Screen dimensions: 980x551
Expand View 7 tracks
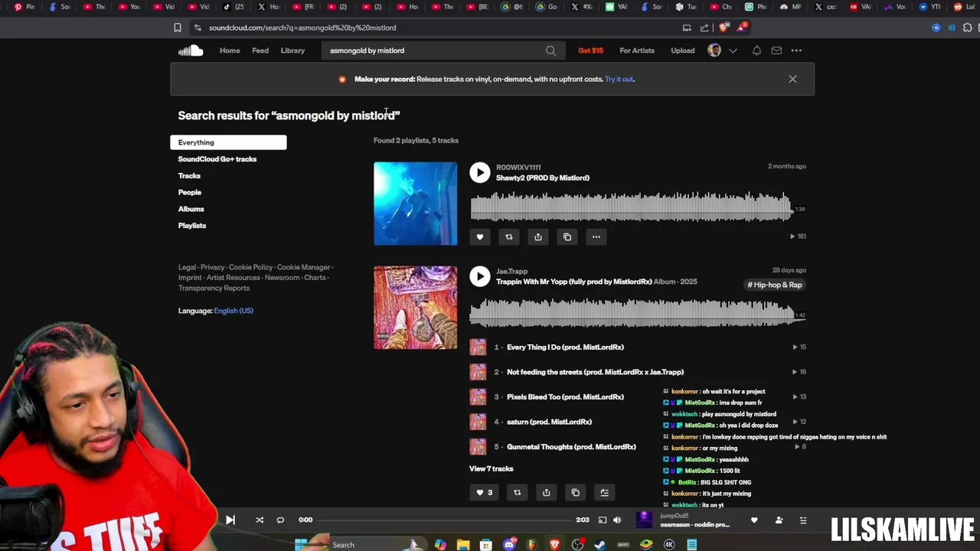click(492, 468)
